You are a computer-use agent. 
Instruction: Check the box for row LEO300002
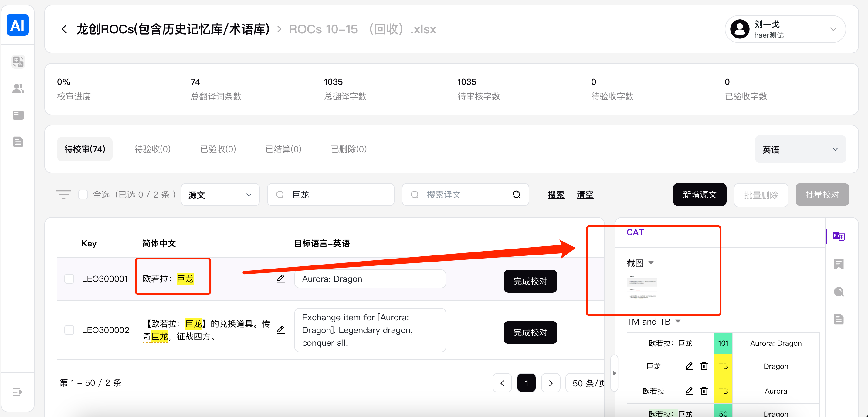[70, 330]
